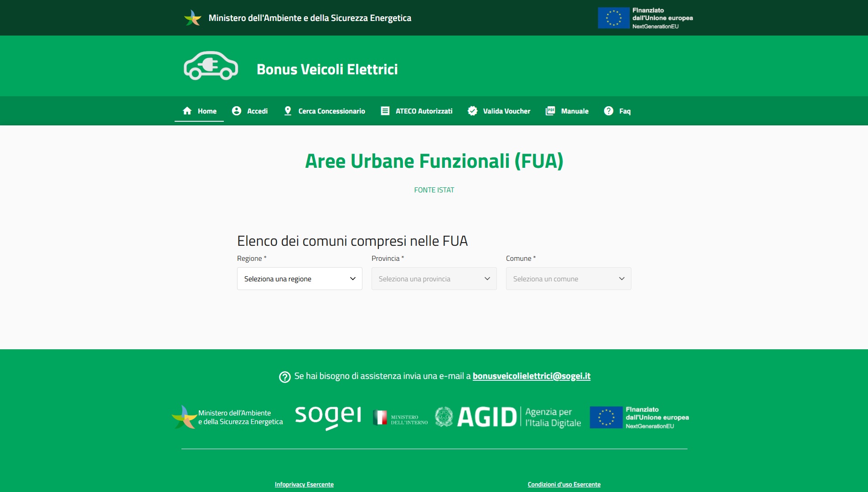Click the Faq question mark icon

click(608, 111)
